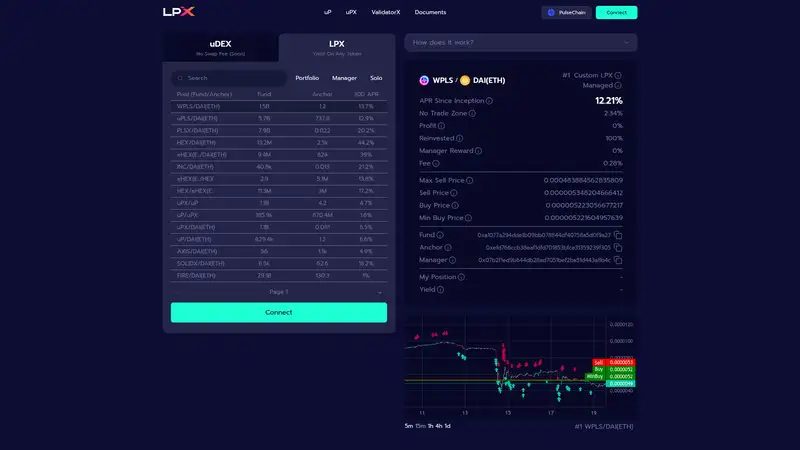
Task: Click the red Sell price marker on chart
Action: 614,362
